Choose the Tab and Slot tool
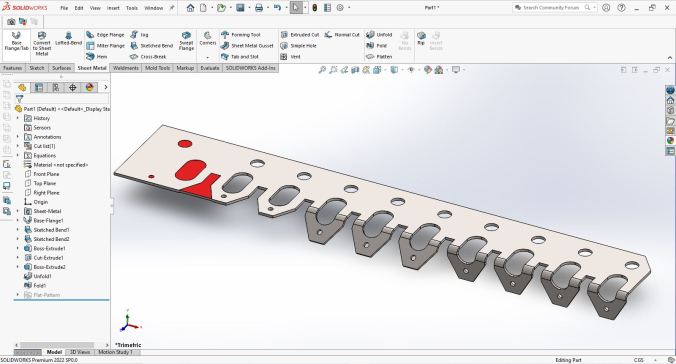 click(x=240, y=56)
